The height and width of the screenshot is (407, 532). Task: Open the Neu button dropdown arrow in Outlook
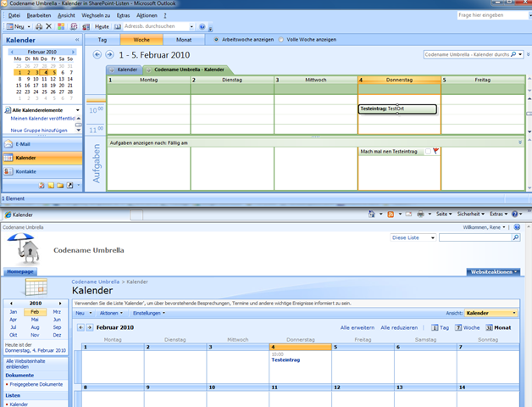point(29,26)
